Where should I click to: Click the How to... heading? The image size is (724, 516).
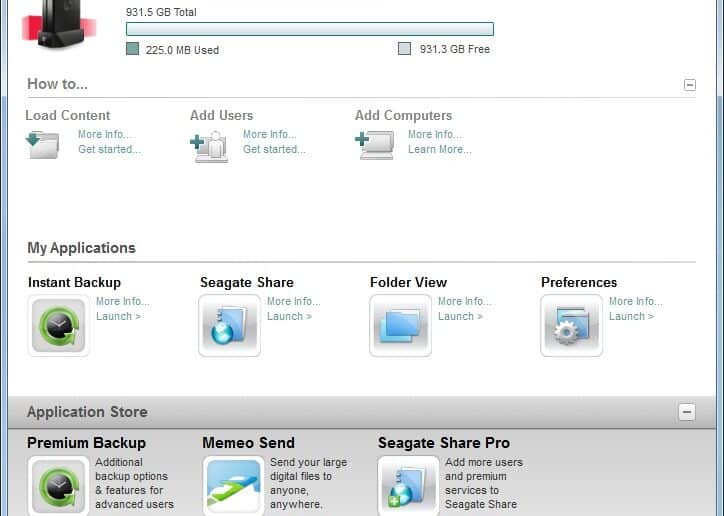(57, 84)
